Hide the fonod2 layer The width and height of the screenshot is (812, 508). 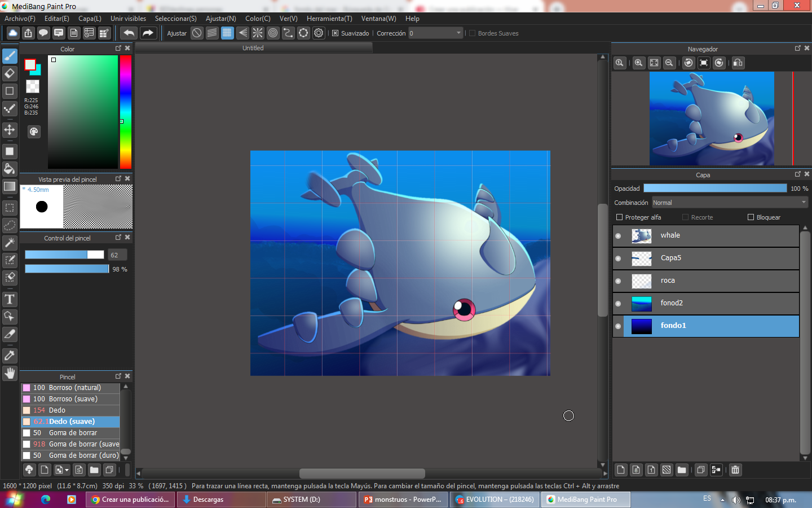[618, 304]
